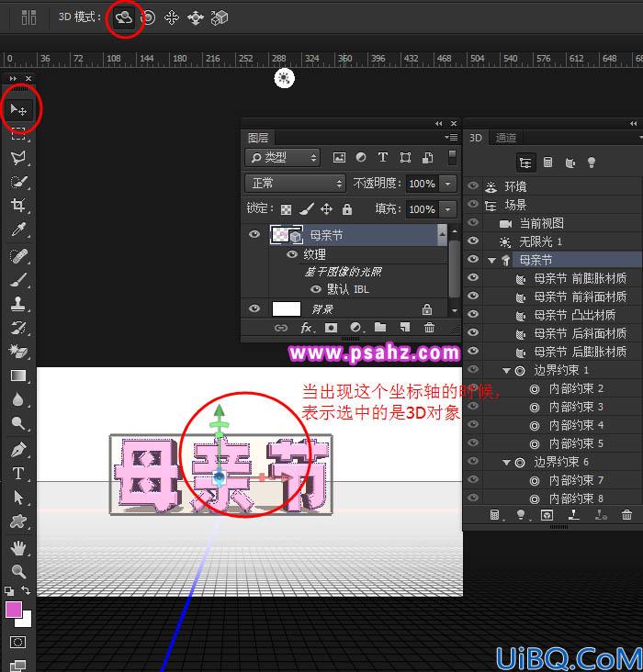
Task: Swap foreground and background colors
Action: 26,590
